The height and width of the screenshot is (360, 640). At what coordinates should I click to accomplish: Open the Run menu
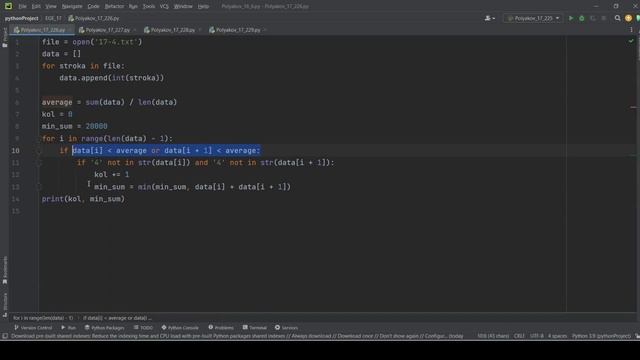point(133,7)
